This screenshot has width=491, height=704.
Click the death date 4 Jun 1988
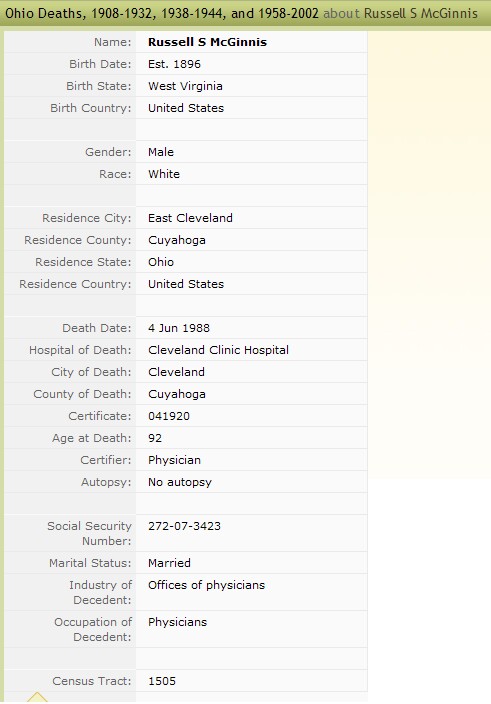179,328
